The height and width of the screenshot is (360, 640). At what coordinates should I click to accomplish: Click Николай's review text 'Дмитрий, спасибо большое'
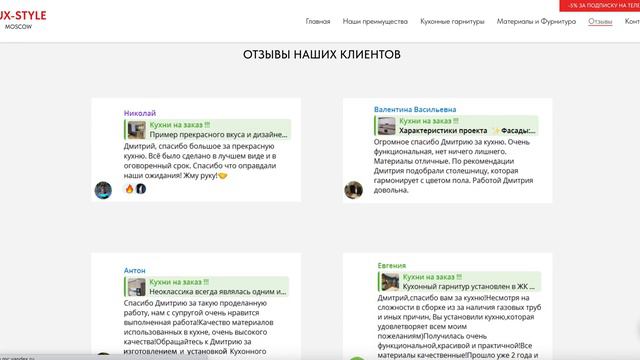click(x=168, y=146)
